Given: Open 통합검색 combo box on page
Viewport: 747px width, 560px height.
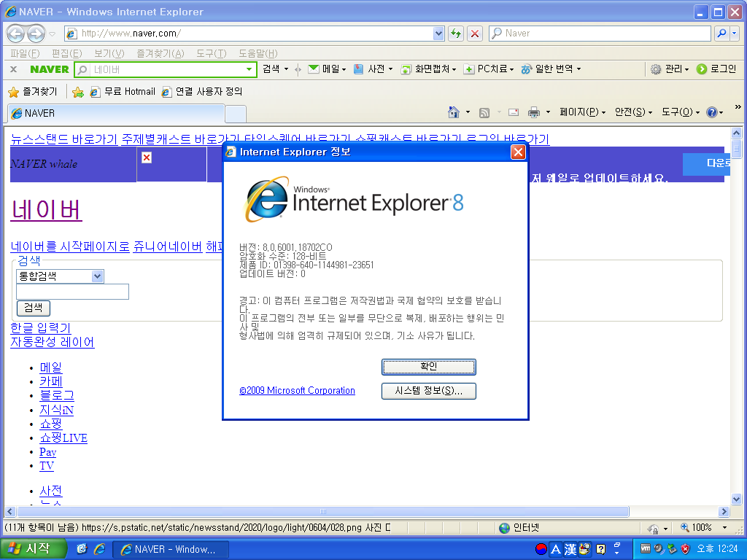Looking at the screenshot, I should pos(60,276).
